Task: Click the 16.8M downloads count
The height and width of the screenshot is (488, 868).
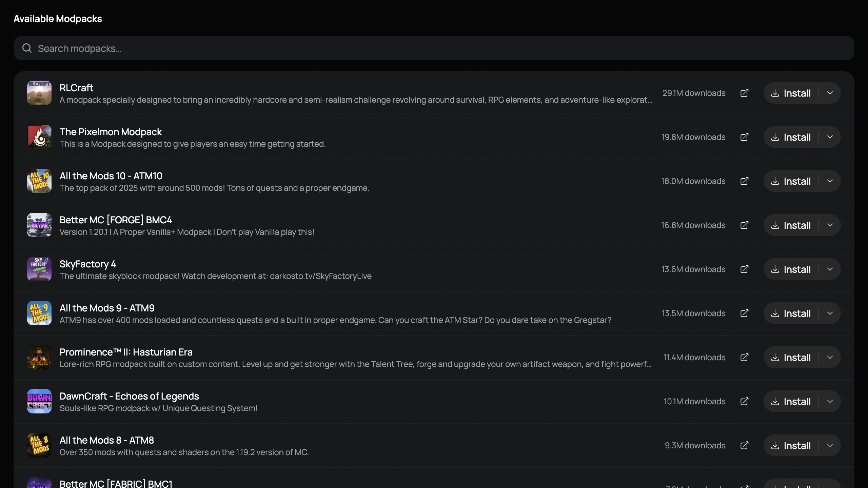Action: click(x=693, y=225)
